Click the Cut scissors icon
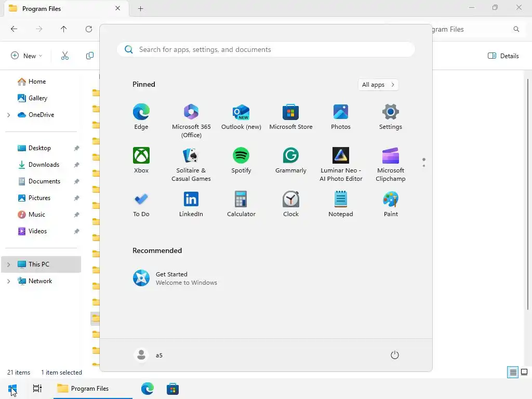 coord(65,56)
